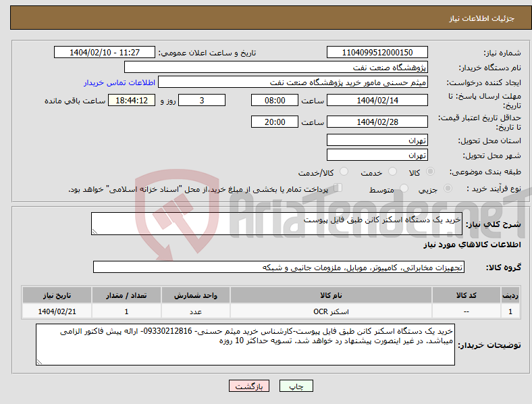532x404 pixels.
Task: Click the delivery province field تهران
Action: point(377,140)
